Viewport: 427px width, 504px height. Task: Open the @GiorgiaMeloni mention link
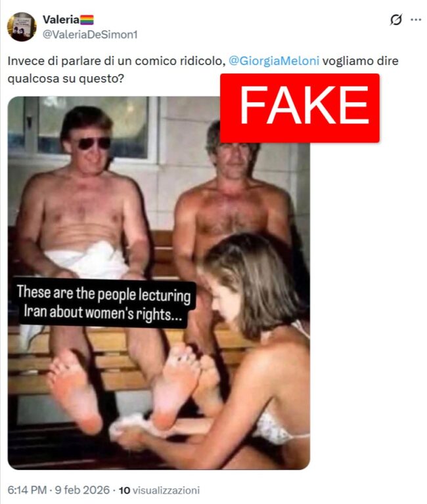click(x=274, y=61)
